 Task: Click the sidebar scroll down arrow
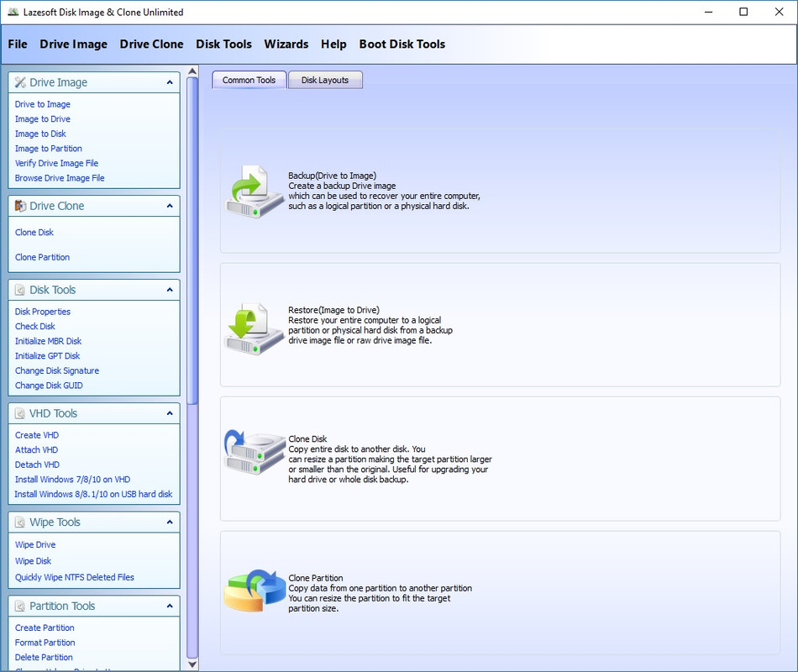[x=192, y=664]
